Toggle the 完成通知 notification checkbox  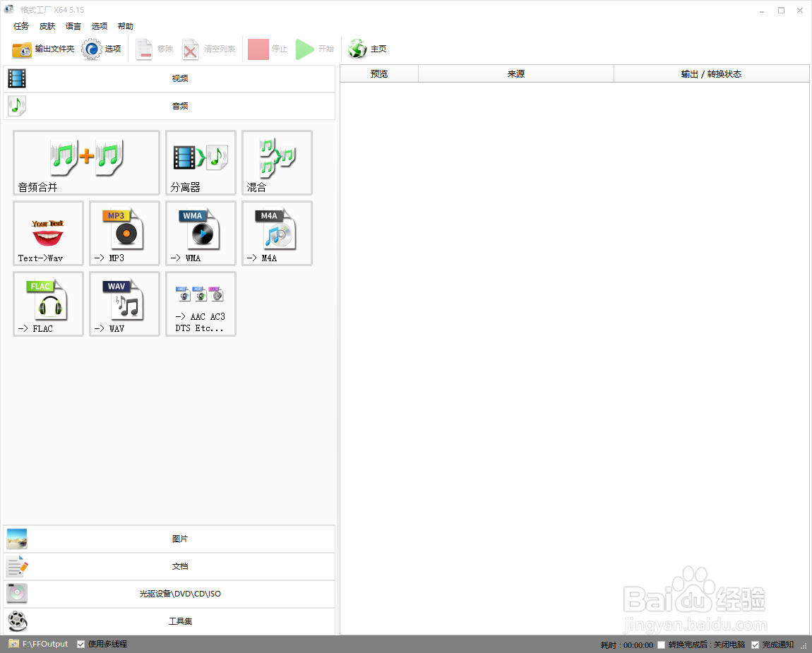pos(755,645)
